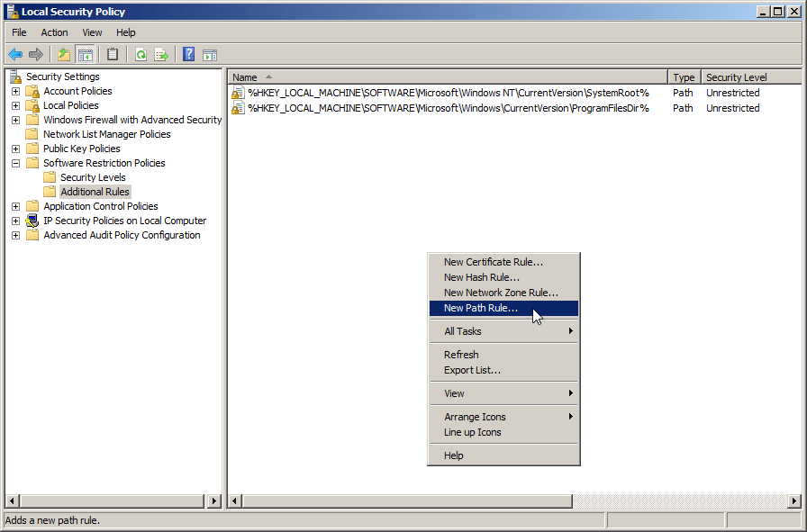
Task: Click the Path type of ProgramFilesDir rule
Action: click(x=683, y=108)
